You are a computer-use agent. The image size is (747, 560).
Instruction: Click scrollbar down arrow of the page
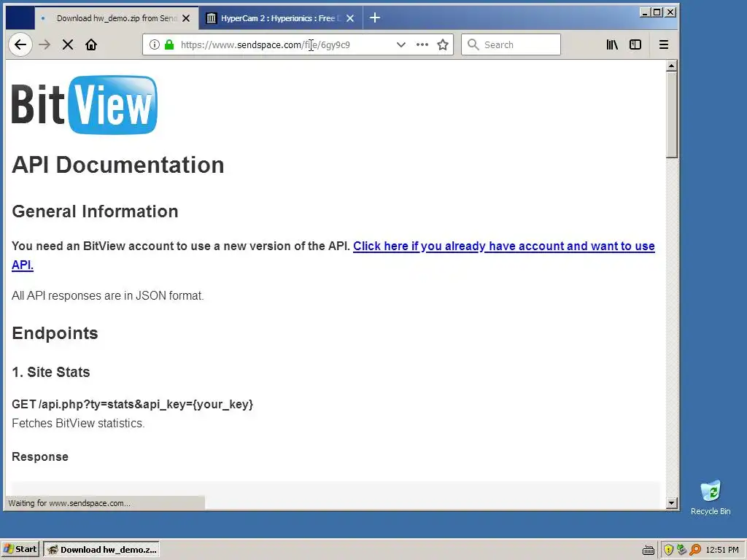[672, 503]
